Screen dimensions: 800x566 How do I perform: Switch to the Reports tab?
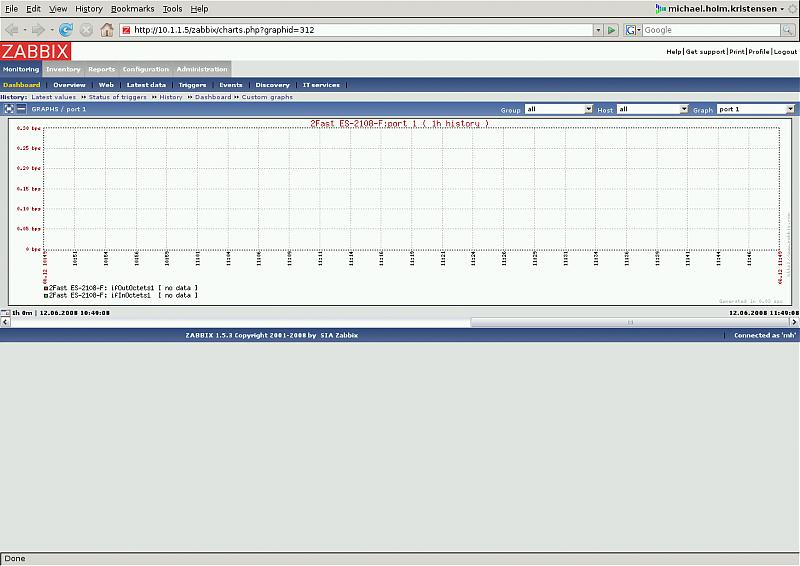pyautogui.click(x=102, y=69)
